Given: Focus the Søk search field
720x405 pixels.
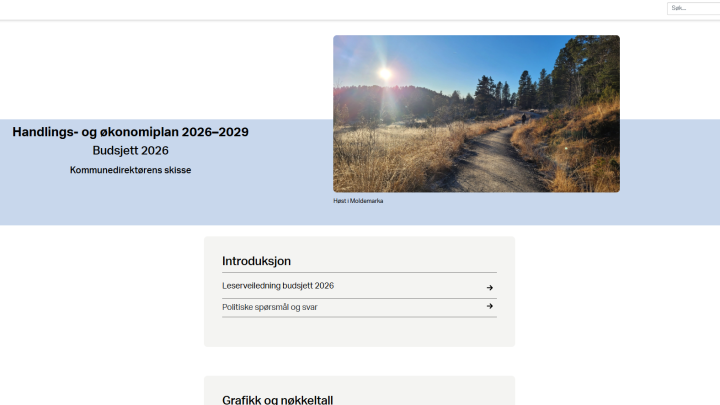Looking at the screenshot, I should (691, 8).
